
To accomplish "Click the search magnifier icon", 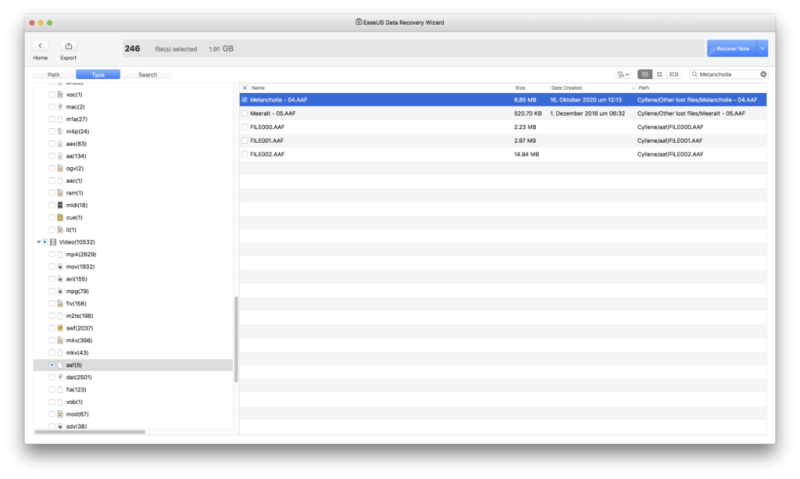I will [694, 74].
